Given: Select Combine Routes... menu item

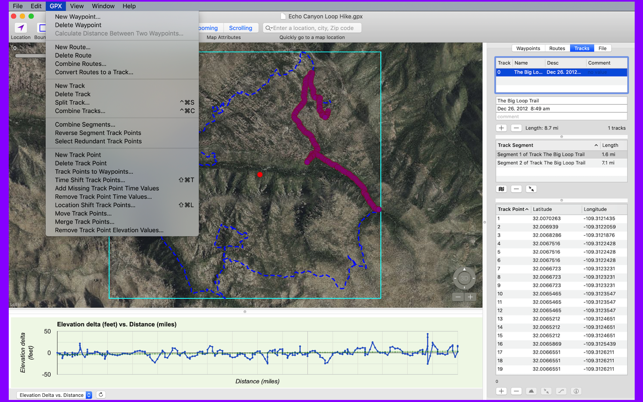Looking at the screenshot, I should [122, 64].
